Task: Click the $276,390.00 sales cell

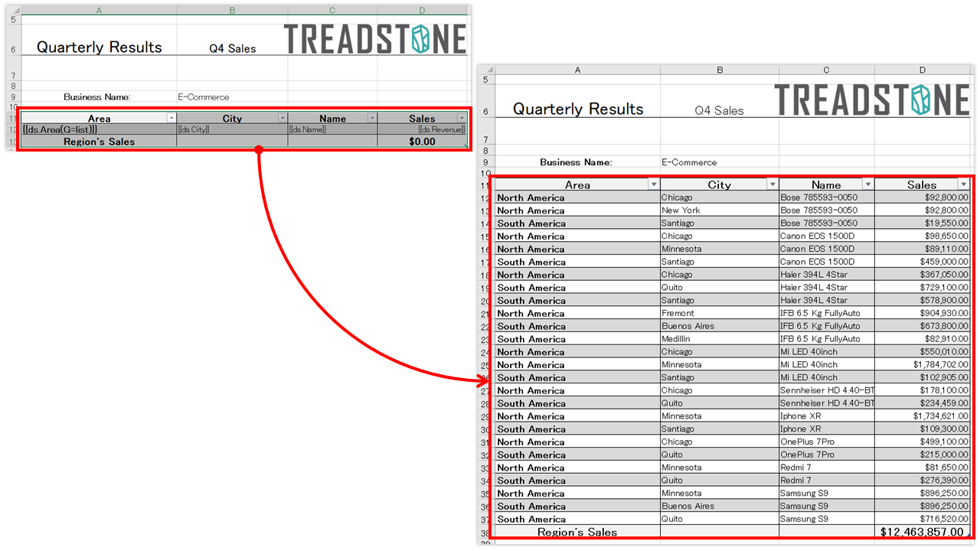Action: pyautogui.click(x=923, y=481)
